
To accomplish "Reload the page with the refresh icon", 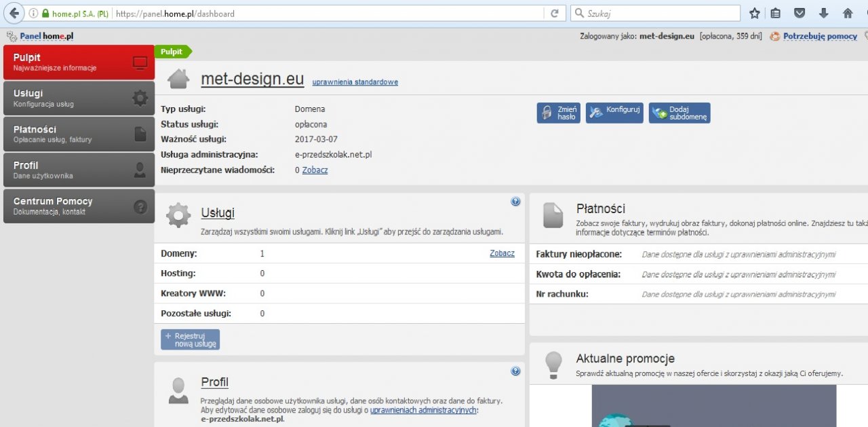I will point(554,14).
